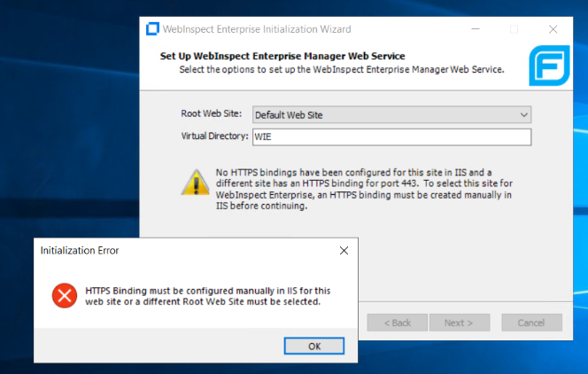The image size is (588, 374).
Task: Click the Back button in the wizard
Action: (x=397, y=323)
